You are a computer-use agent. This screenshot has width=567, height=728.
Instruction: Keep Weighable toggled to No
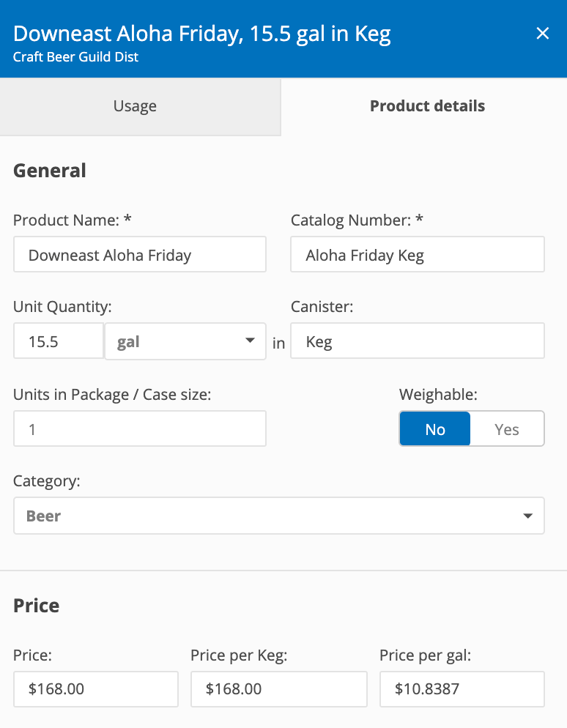435,428
